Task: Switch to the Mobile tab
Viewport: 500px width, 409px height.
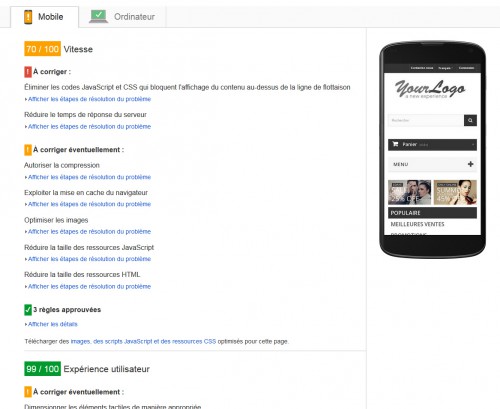Action: pos(45,17)
